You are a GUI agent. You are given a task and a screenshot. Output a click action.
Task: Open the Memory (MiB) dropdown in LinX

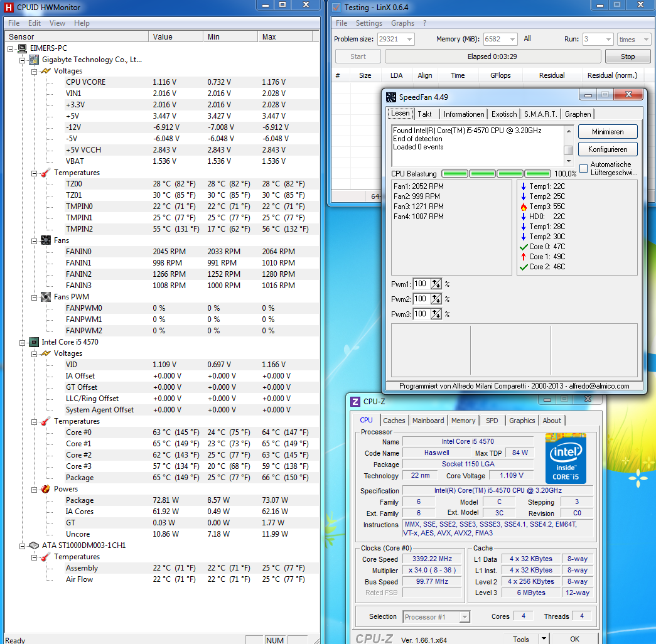512,40
